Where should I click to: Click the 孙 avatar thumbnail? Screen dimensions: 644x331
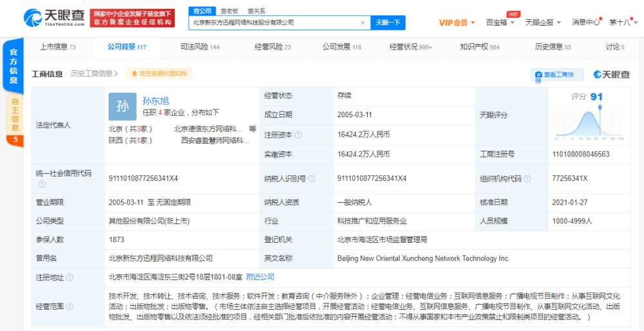coord(122,107)
